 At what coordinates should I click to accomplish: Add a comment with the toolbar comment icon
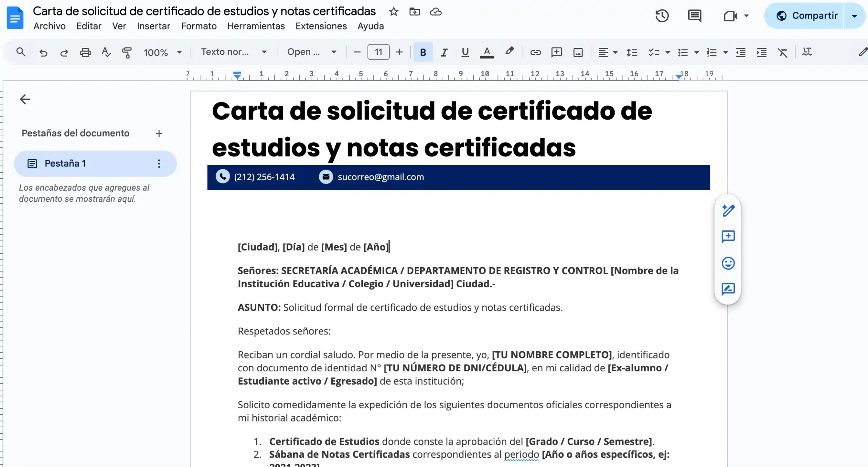(556, 52)
